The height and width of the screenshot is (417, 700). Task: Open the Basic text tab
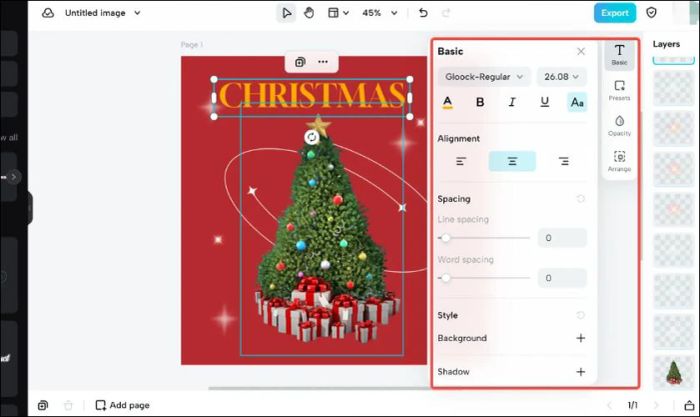click(x=619, y=55)
